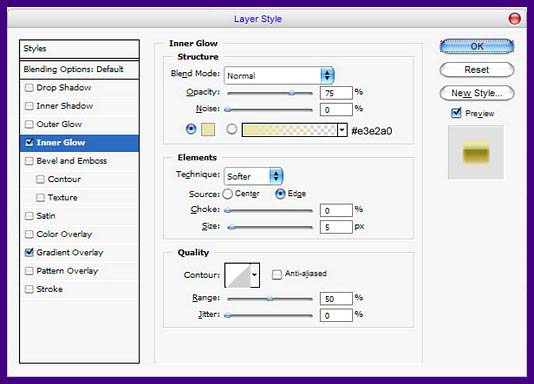Image resolution: width=534 pixels, height=384 pixels.
Task: Click the Choke value field
Action: [336, 210]
